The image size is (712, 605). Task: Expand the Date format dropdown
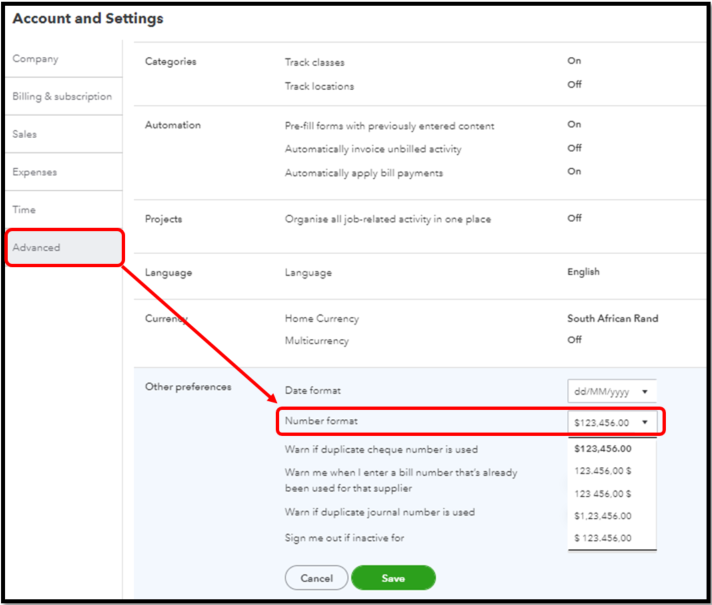pos(612,391)
